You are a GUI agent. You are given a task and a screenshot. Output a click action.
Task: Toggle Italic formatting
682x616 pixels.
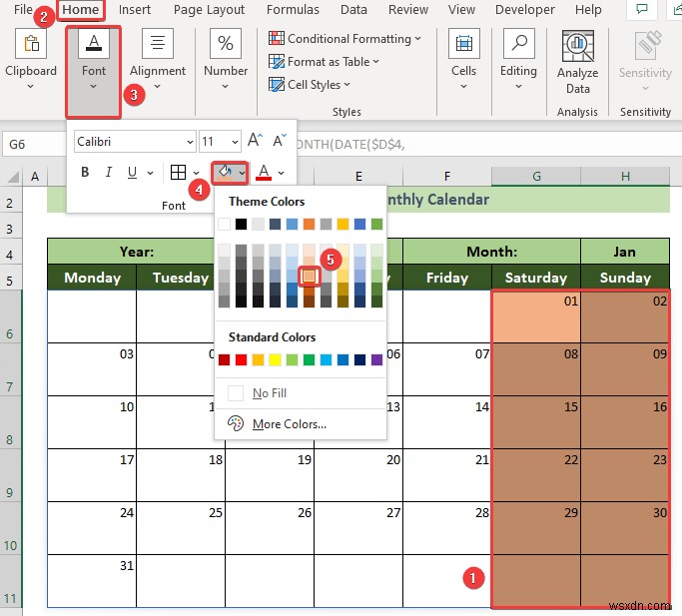tap(108, 173)
